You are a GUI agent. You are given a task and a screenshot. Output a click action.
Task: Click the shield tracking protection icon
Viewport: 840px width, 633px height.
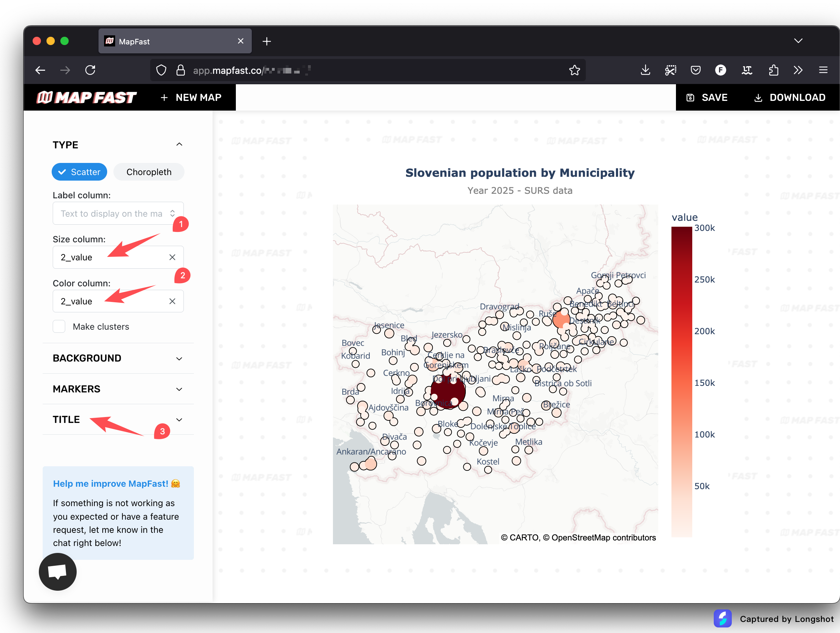tap(161, 70)
